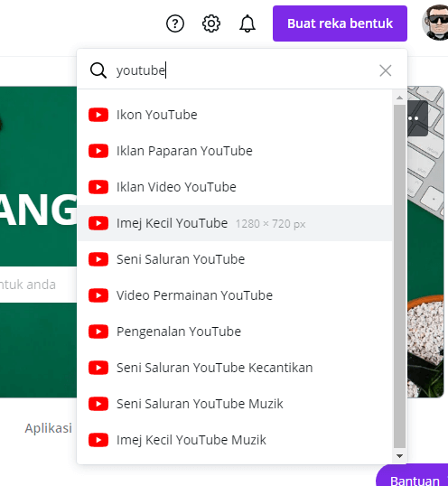
Task: Click the Buat reka bentuk button
Action: pyautogui.click(x=340, y=23)
